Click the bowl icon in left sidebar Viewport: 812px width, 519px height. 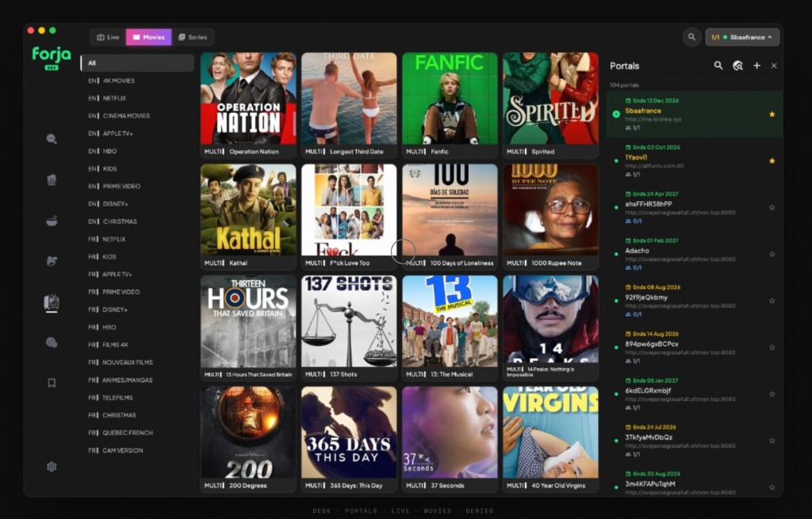(52, 221)
